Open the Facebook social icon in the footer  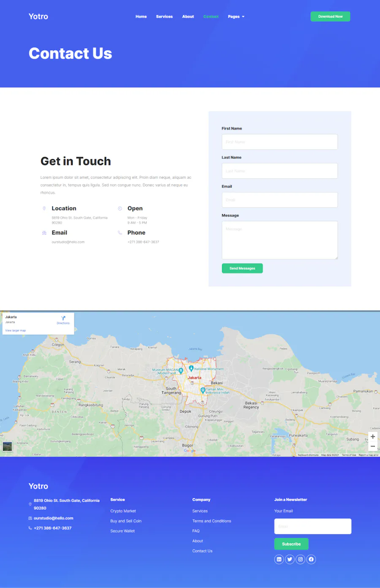pos(311,559)
